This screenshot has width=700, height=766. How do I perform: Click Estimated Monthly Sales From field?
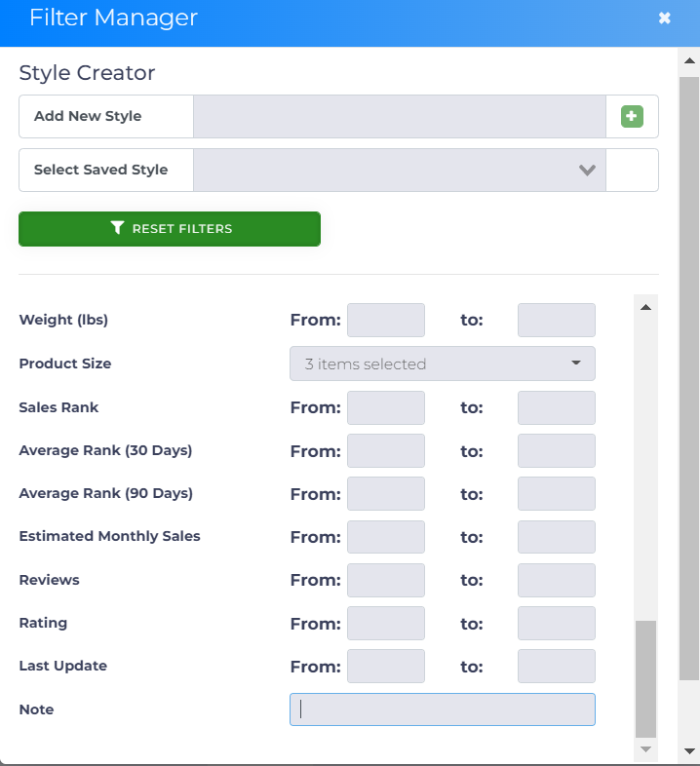(386, 537)
